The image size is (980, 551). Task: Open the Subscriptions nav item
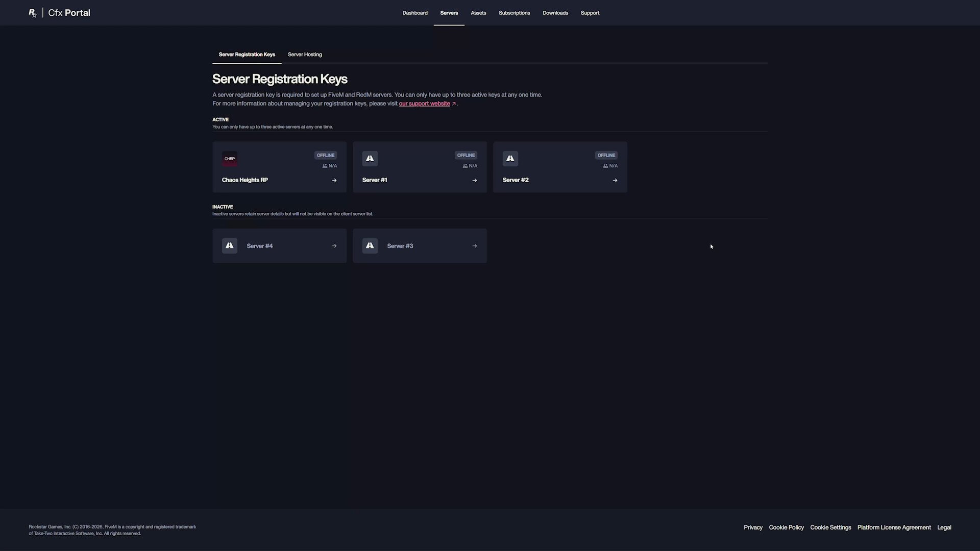click(514, 13)
